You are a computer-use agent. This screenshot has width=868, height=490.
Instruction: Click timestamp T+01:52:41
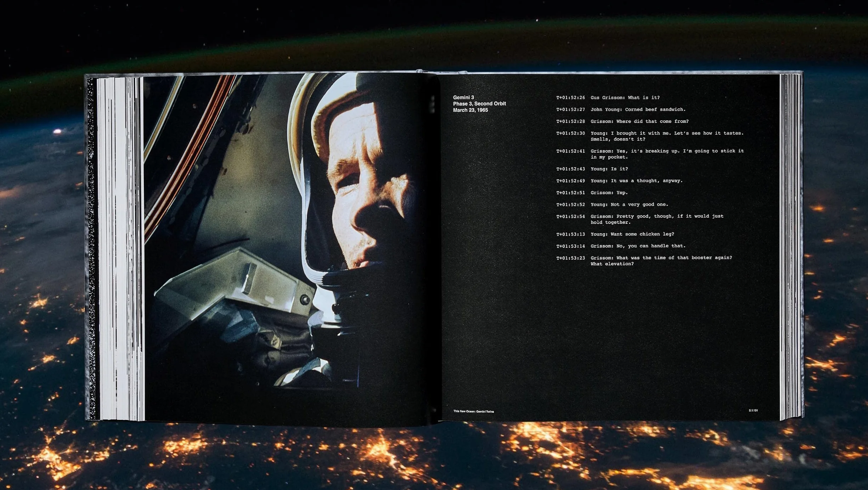click(570, 151)
